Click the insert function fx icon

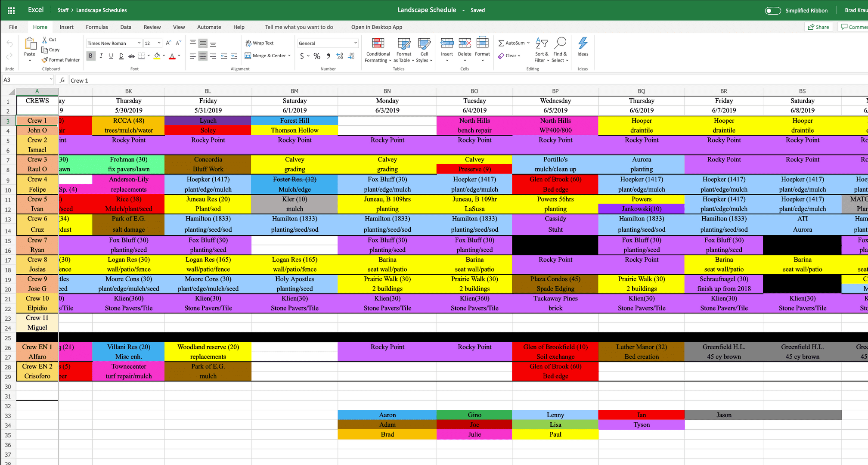coord(62,80)
